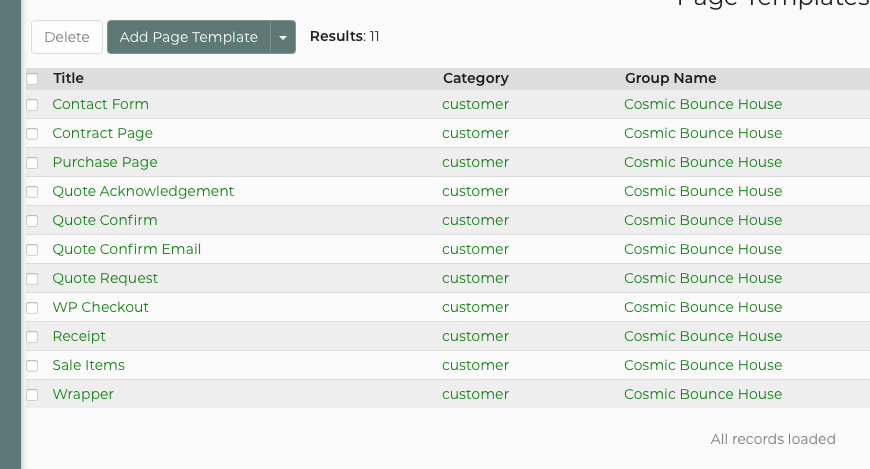Click the Add Page Template button
The width and height of the screenshot is (870, 469).
189,37
